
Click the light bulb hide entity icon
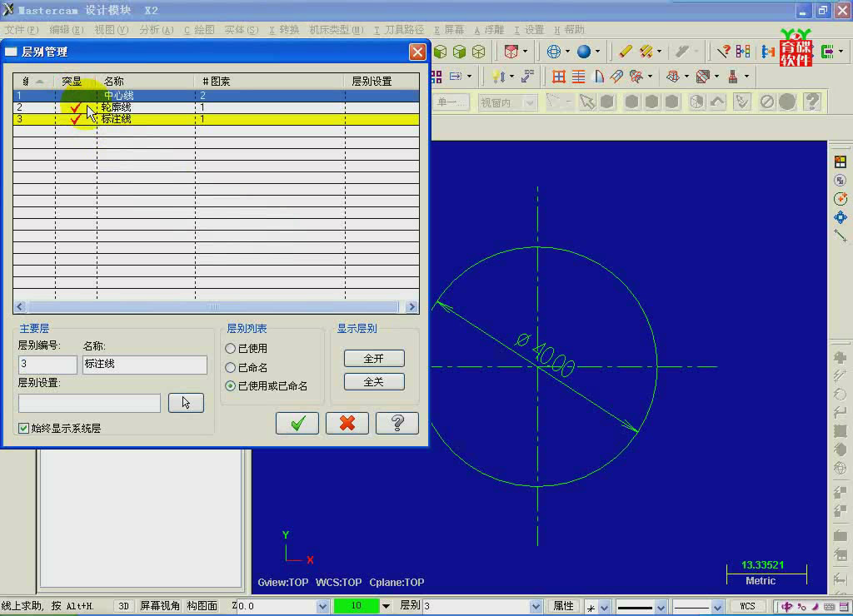[x=497, y=77]
